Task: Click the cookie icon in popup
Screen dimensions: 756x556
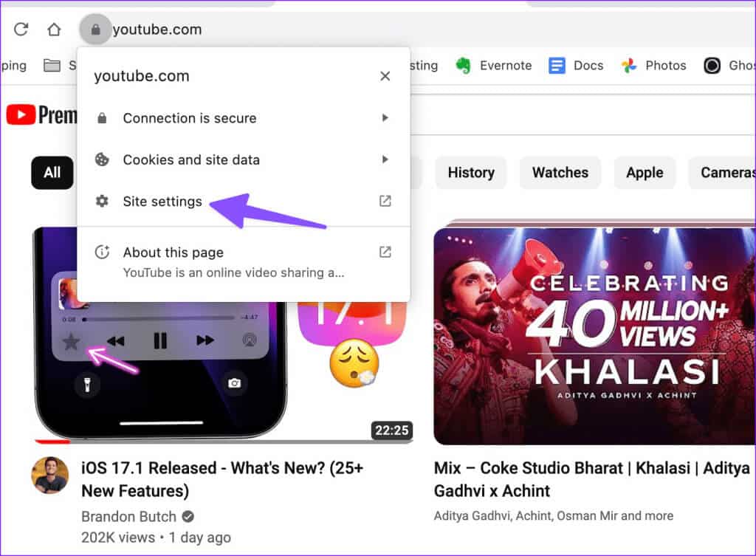Action: (102, 159)
